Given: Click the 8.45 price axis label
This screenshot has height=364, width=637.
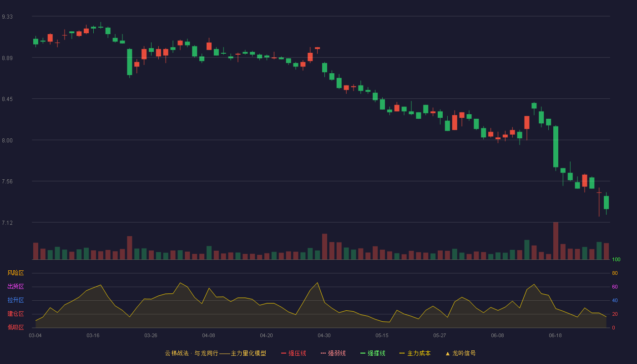Looking at the screenshot, I should click(x=7, y=99).
